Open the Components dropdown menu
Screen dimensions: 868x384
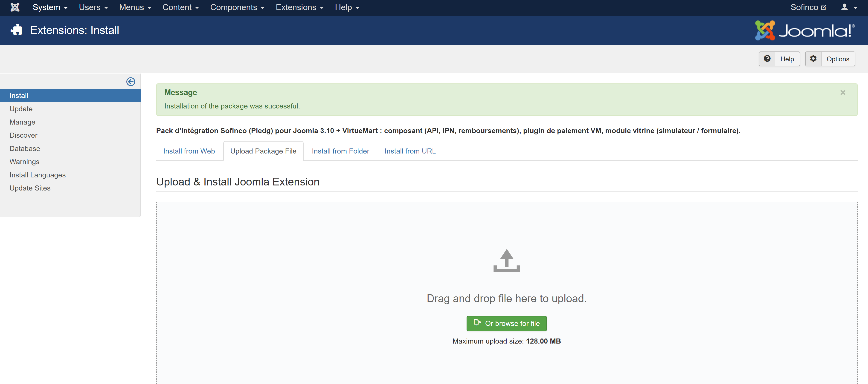tap(237, 7)
